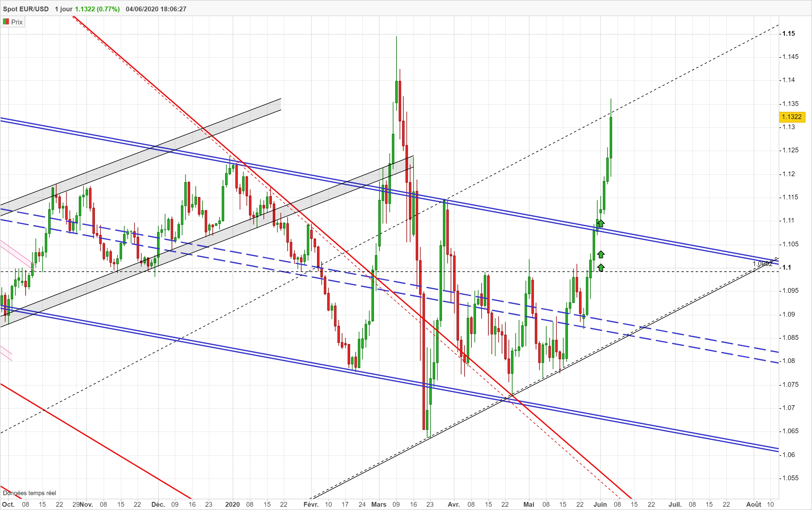Click the 1.135 price axis label
Viewport: 812px width, 510px height.
click(x=790, y=104)
